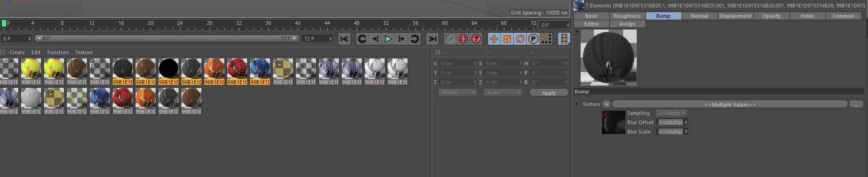
Task: Switch to the Normal tab
Action: click(x=699, y=16)
